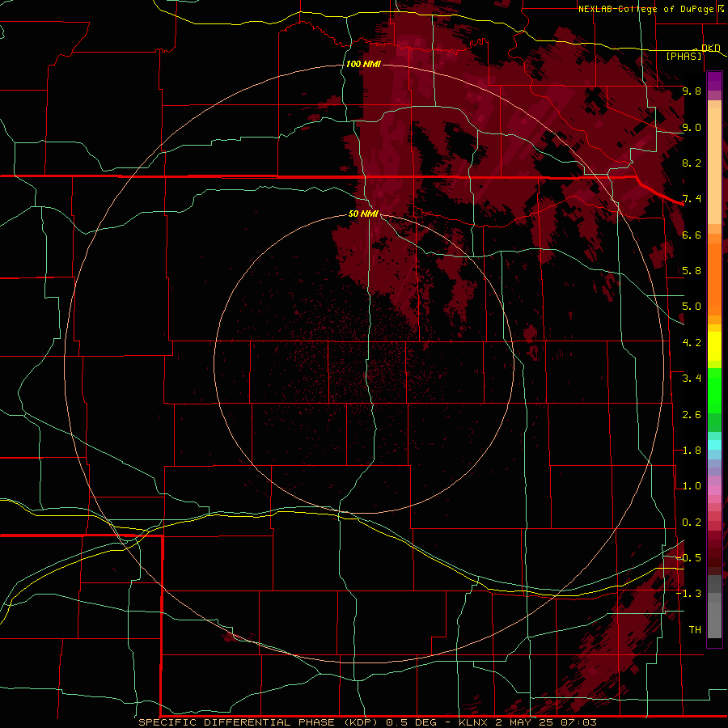The image size is (728, 728).
Task: Click the 5.0 value on the color scale
Action: 692,307
